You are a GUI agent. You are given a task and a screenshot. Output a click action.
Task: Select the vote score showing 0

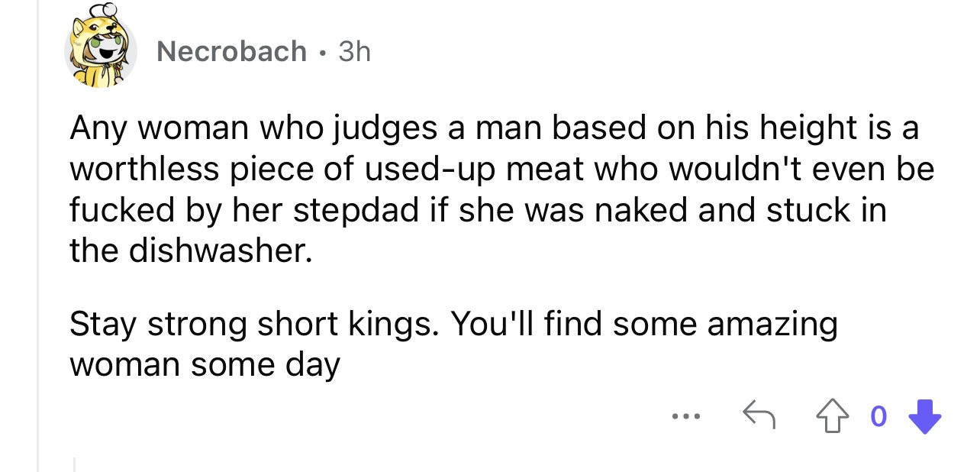tap(879, 416)
